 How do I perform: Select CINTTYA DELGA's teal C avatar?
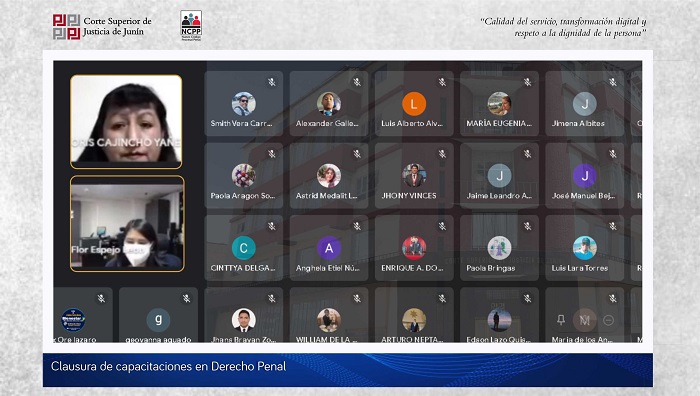point(244,248)
